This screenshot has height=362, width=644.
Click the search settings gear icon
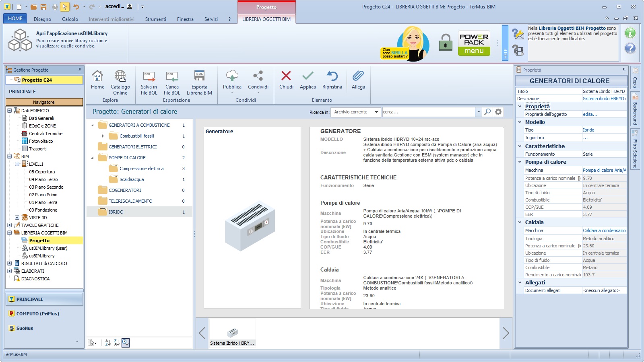click(498, 112)
